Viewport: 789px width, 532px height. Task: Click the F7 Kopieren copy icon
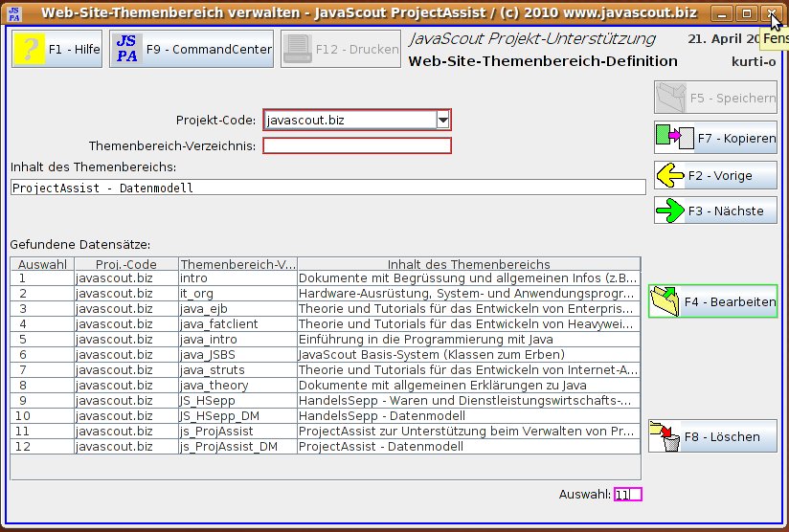[x=674, y=138]
